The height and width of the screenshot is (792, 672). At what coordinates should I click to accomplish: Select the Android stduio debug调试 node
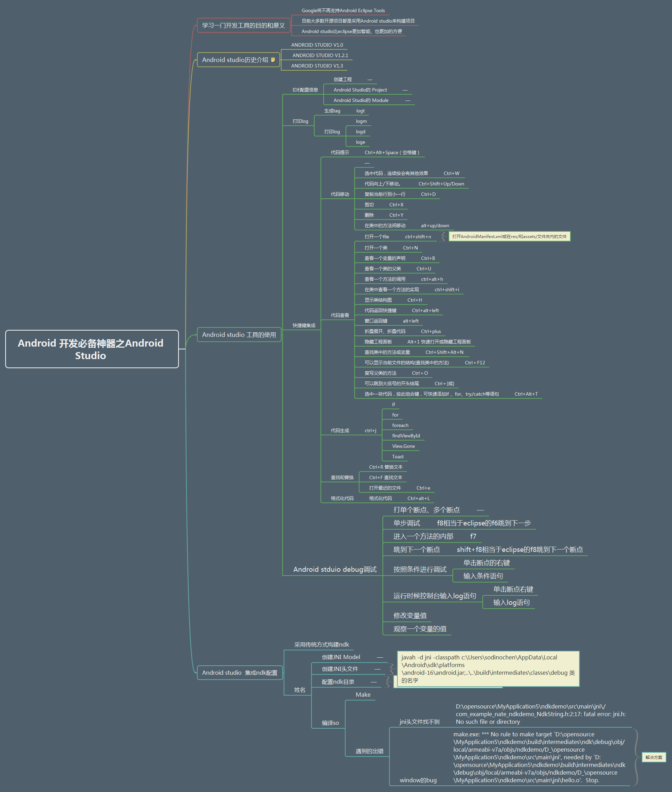click(x=335, y=570)
